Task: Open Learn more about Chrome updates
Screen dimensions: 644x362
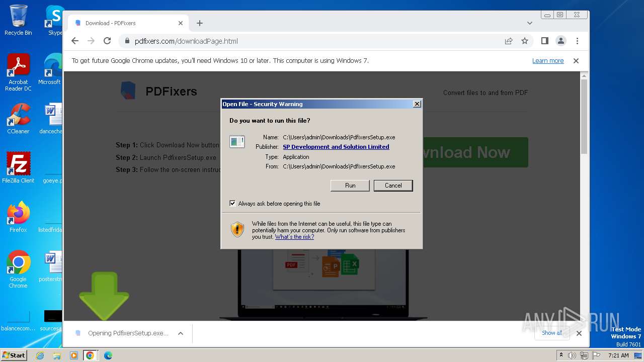Action: [x=548, y=61]
